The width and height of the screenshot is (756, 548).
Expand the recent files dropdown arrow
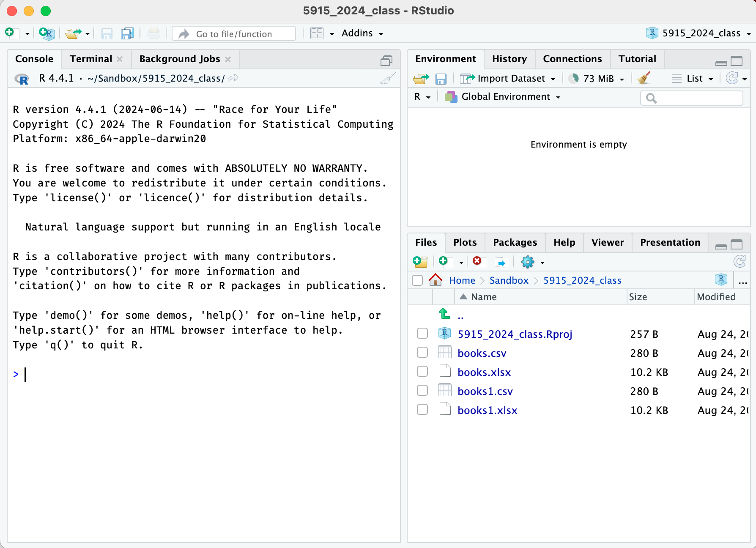[88, 34]
